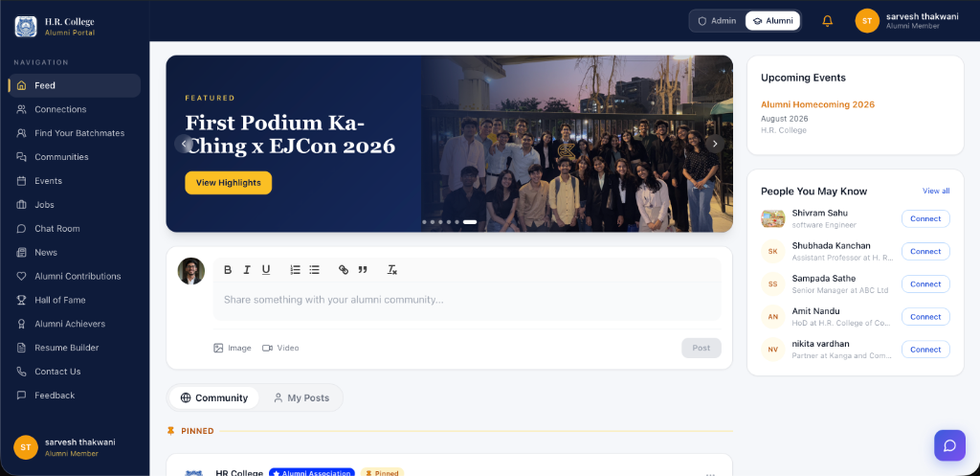Switch to the My Posts tab
Viewport: 980px width, 476px height.
[x=301, y=397]
